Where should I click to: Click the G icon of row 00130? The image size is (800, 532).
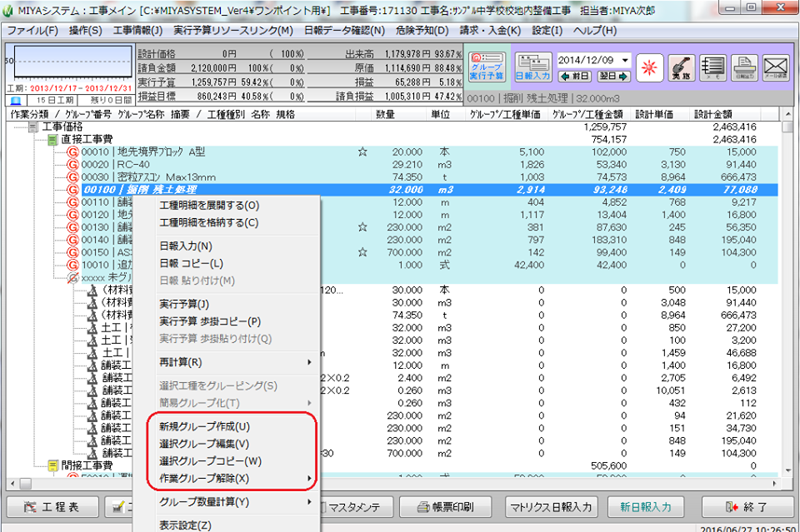(x=73, y=227)
